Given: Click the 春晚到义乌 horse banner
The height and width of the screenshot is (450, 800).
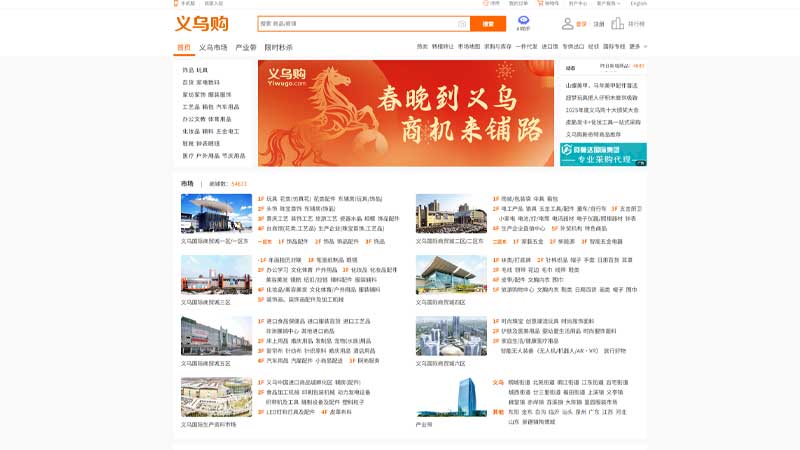Looking at the screenshot, I should point(405,113).
